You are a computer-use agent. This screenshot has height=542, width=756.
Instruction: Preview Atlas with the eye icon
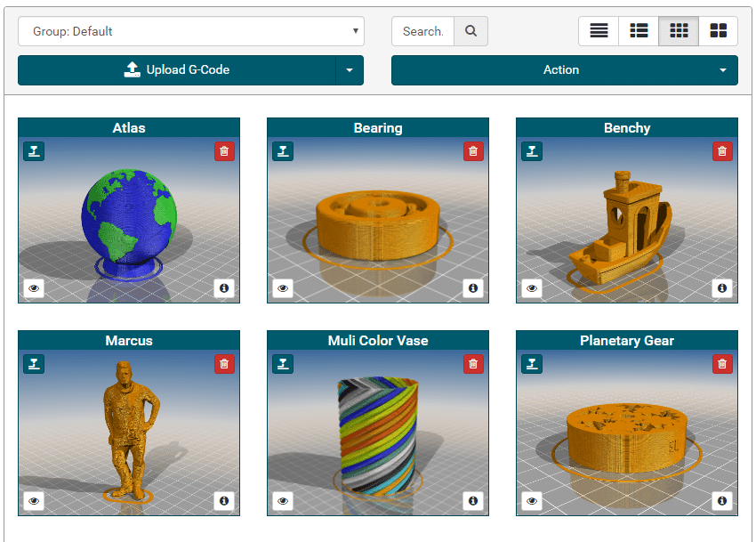pyautogui.click(x=34, y=288)
